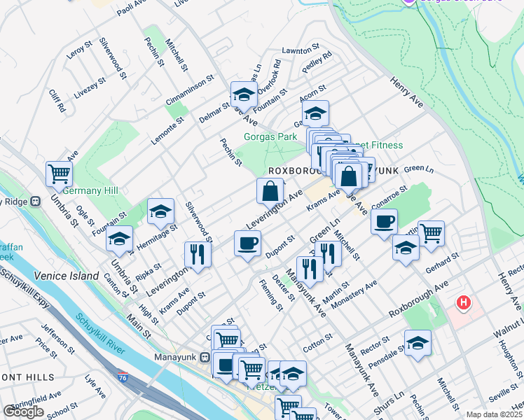Click the coffee cup marker near Conarroe St
The height and width of the screenshot is (420, 524).
tap(383, 223)
